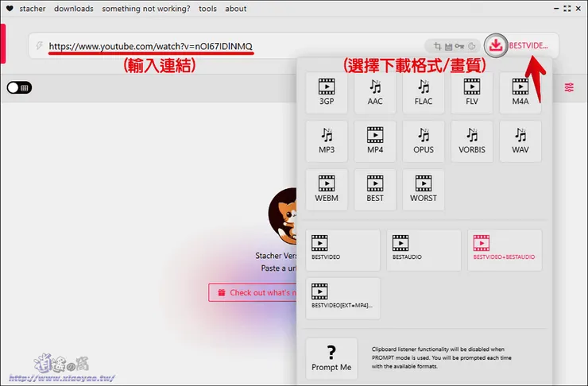Click the save disk icon in URL bar

[448, 47]
